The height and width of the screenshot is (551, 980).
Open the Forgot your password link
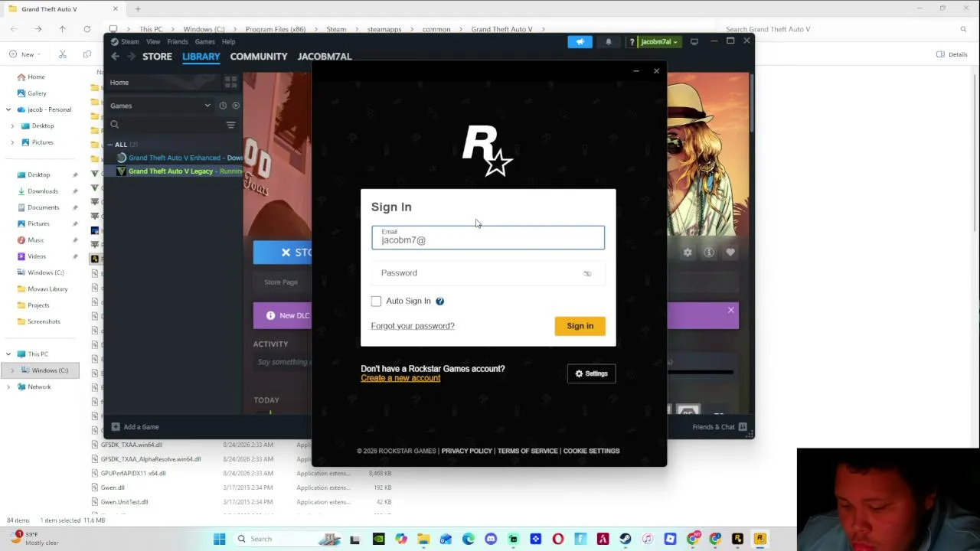coord(413,326)
